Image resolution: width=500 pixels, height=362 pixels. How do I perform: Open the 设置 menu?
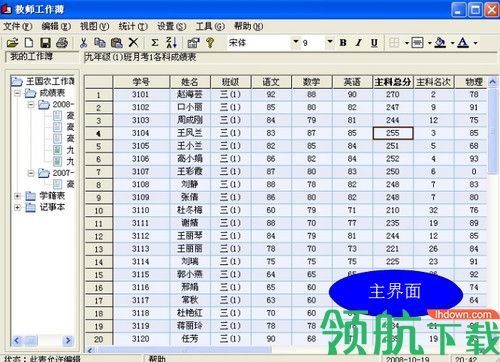pyautogui.click(x=172, y=26)
